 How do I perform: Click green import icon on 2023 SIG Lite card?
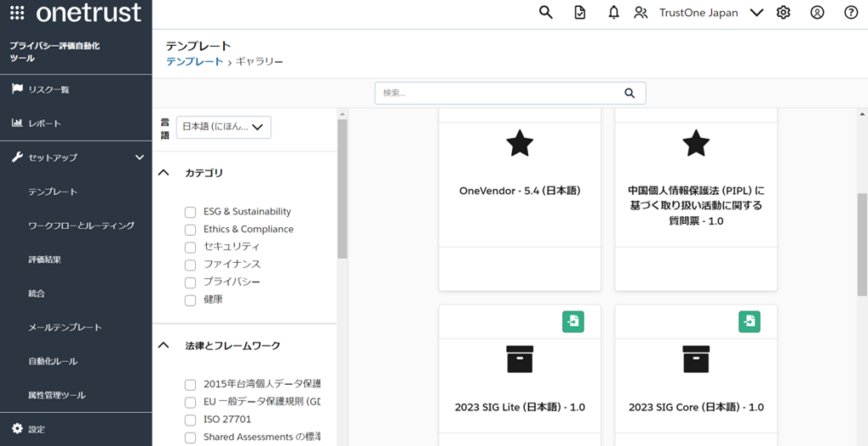click(574, 321)
